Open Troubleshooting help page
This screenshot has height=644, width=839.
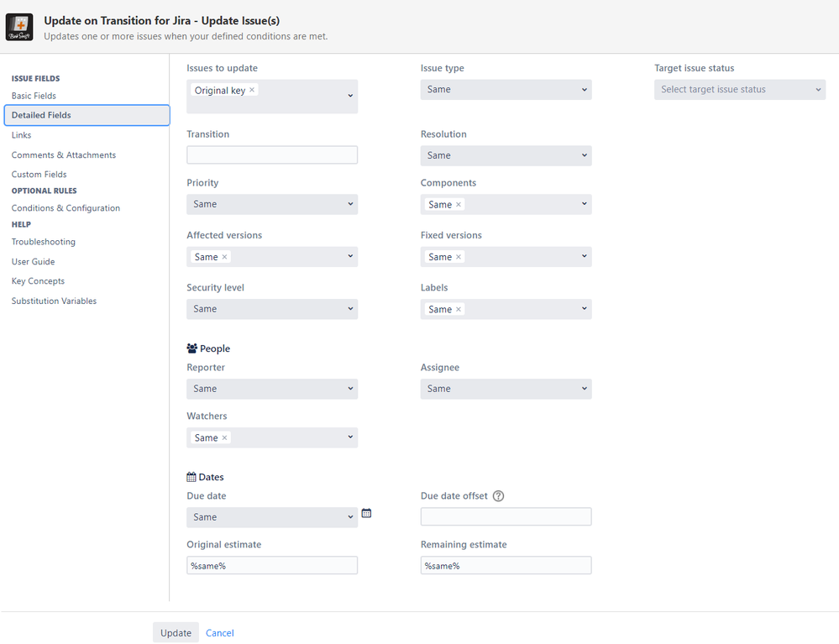tap(44, 242)
